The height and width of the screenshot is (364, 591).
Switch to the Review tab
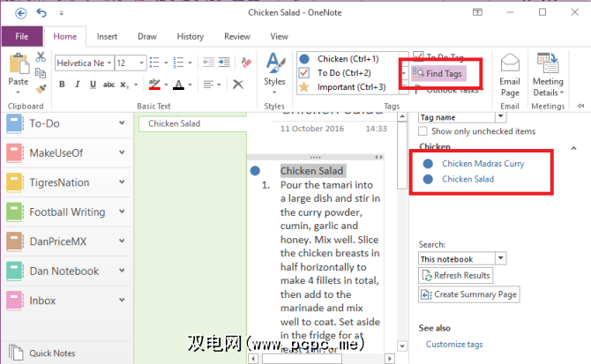coord(237,36)
